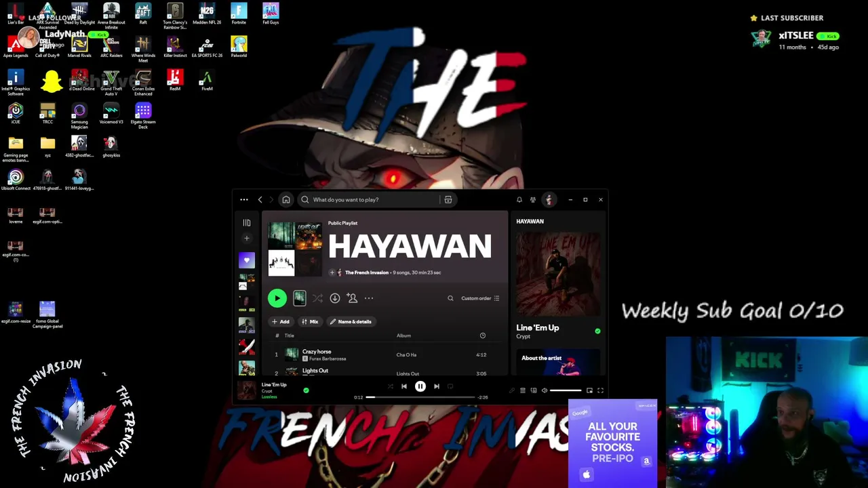Toggle repeat in the player bar
868x488 pixels.
[x=450, y=386]
